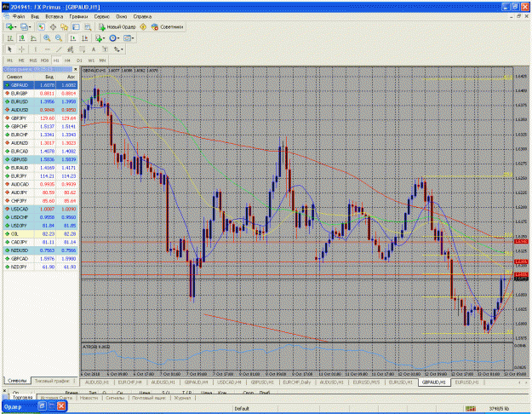Switch to H4 timeframe
Image resolution: width=532 pixels, height=414 pixels.
click(67, 60)
